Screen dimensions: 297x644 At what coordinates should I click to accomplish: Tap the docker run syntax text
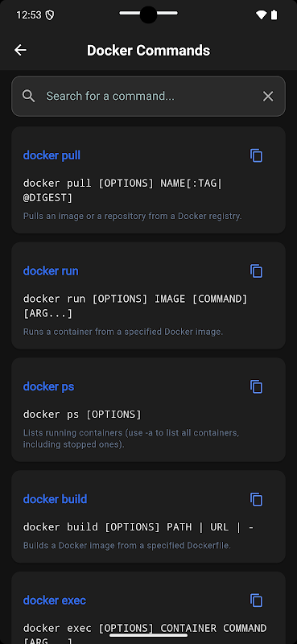(135, 306)
